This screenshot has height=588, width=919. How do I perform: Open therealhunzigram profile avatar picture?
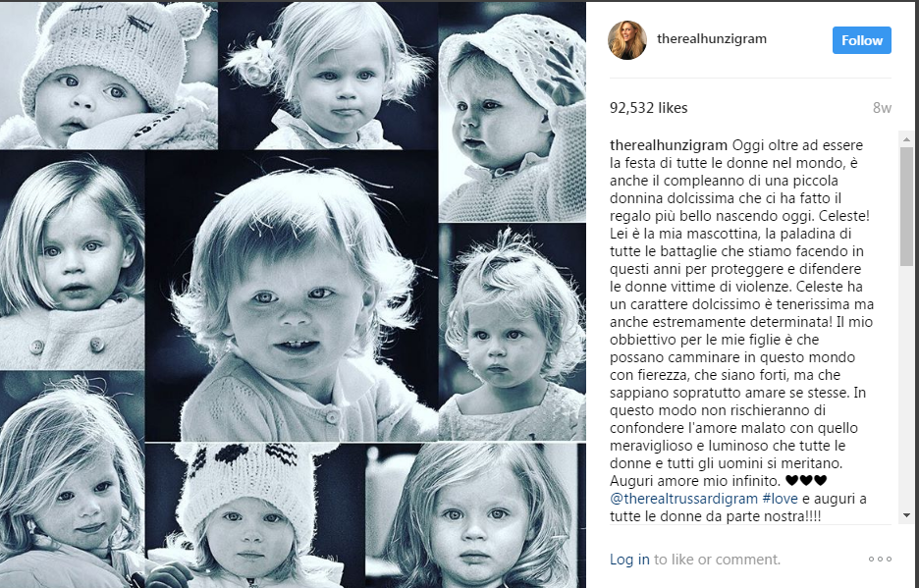[627, 40]
